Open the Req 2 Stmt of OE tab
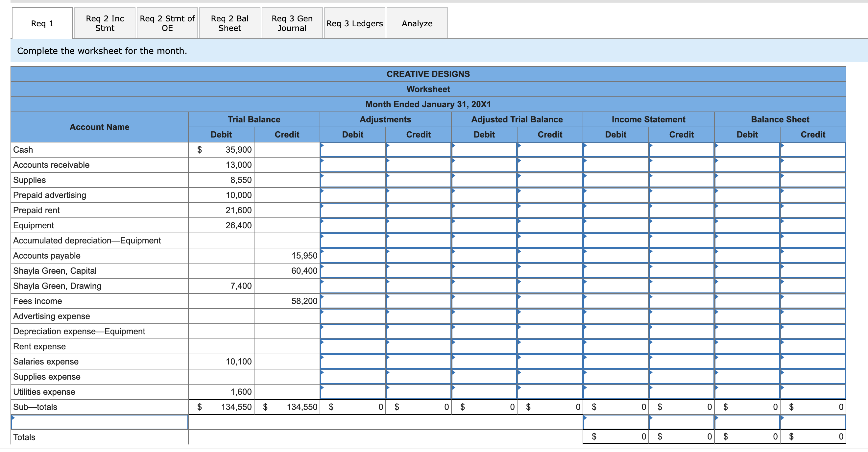Image resolution: width=868 pixels, height=452 pixels. 167,23
